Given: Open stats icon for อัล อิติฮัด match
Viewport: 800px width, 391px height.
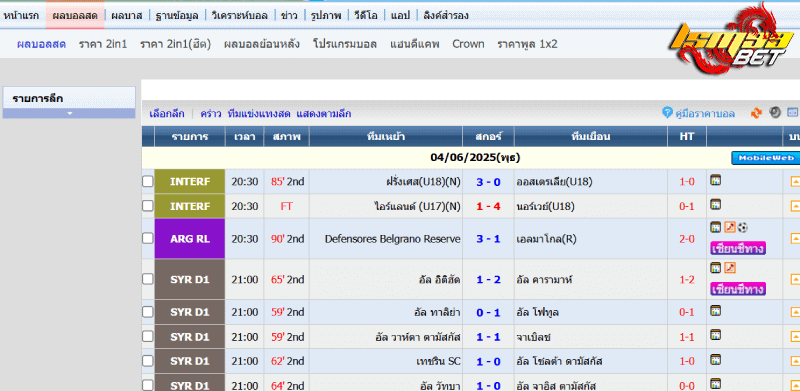Looking at the screenshot, I should 715,267.
